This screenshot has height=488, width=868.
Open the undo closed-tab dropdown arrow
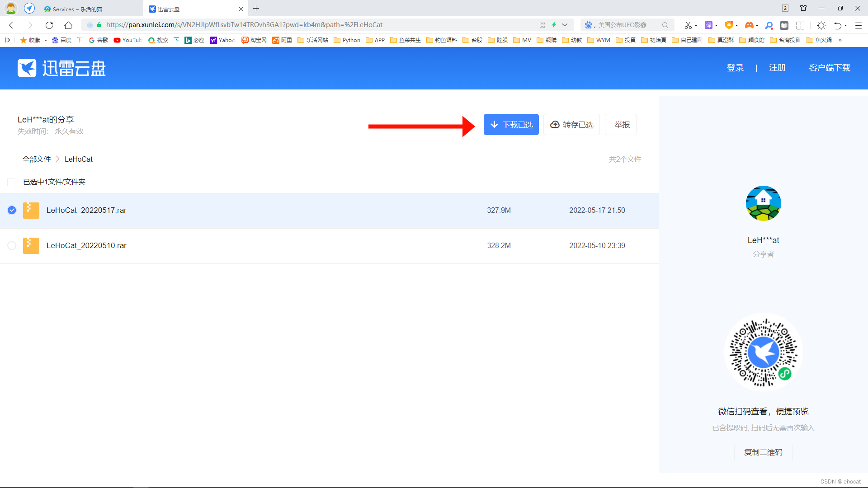pos(846,26)
